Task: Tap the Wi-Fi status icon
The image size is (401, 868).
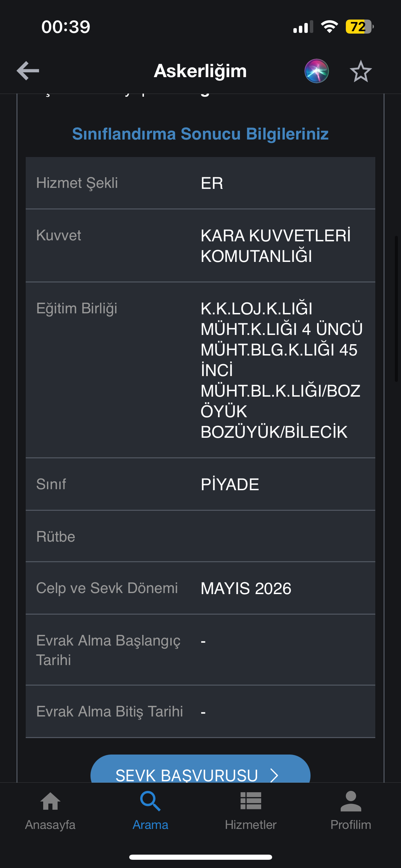Action: (329, 27)
